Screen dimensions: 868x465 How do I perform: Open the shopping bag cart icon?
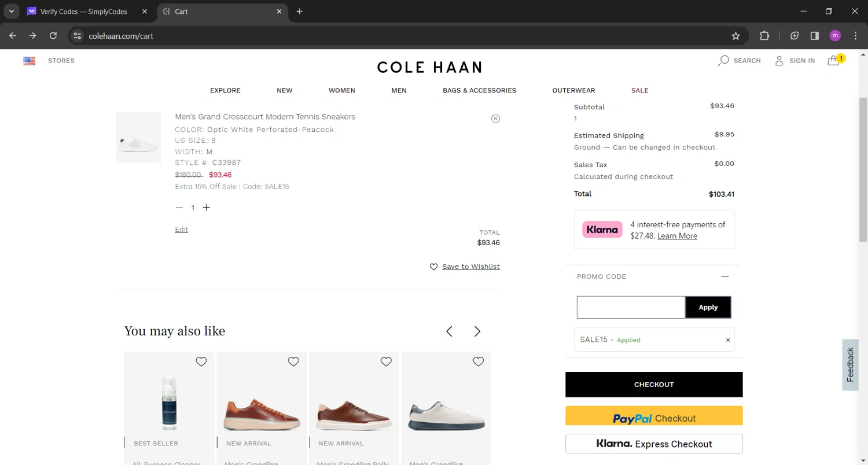pyautogui.click(x=833, y=61)
